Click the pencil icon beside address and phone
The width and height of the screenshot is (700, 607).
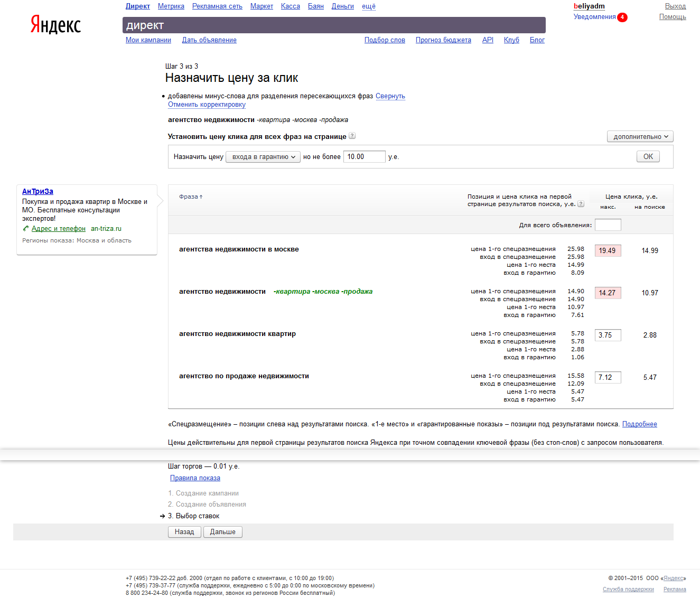26,229
